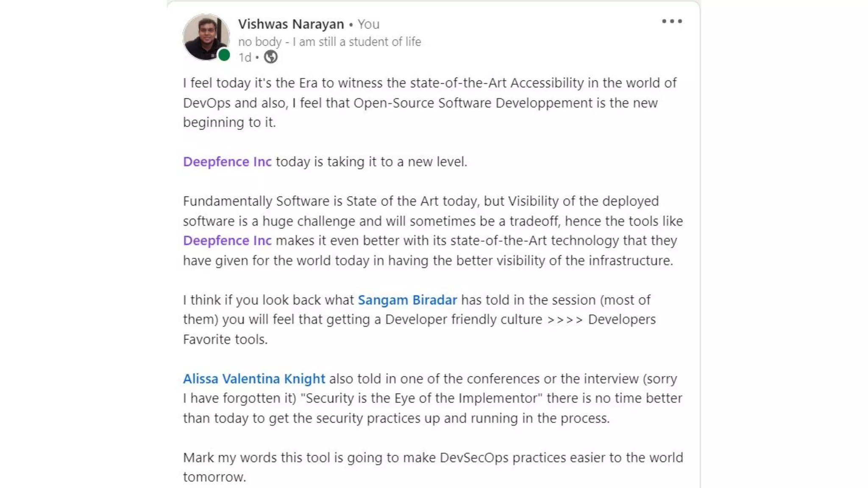Click the 'You' label beside author name
The image size is (868, 488).
368,24
